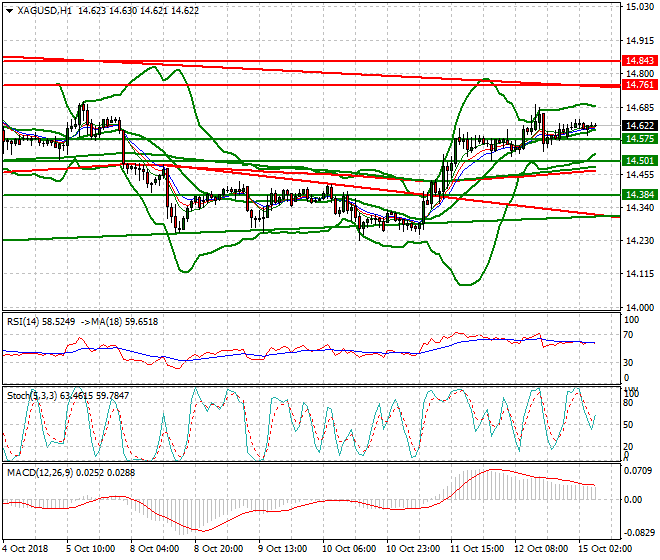The width and height of the screenshot is (660, 560).
Task: Click the 14.915 price scale value
Action: pyautogui.click(x=640, y=41)
